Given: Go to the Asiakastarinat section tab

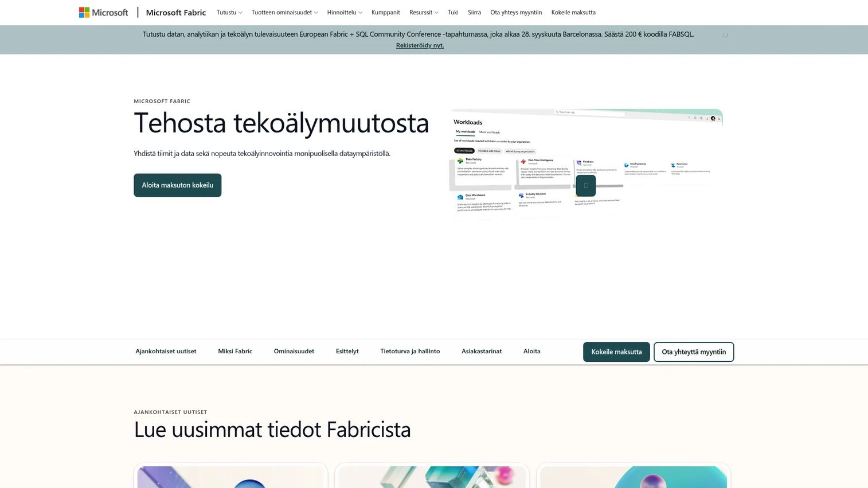Looking at the screenshot, I should [x=482, y=352].
